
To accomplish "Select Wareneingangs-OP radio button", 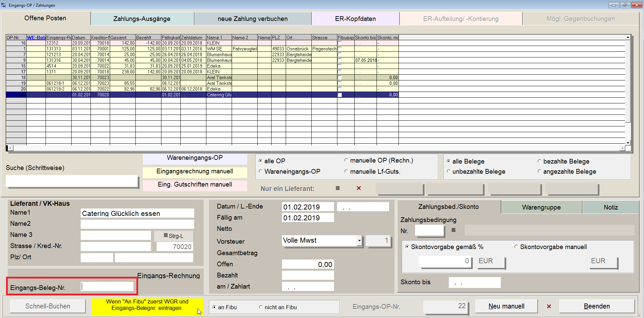I will point(260,171).
